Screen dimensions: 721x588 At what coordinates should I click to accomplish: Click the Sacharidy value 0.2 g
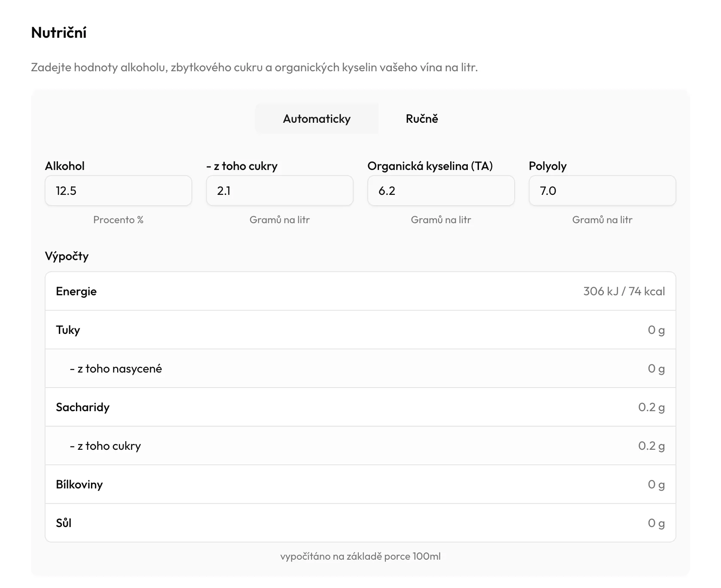651,407
